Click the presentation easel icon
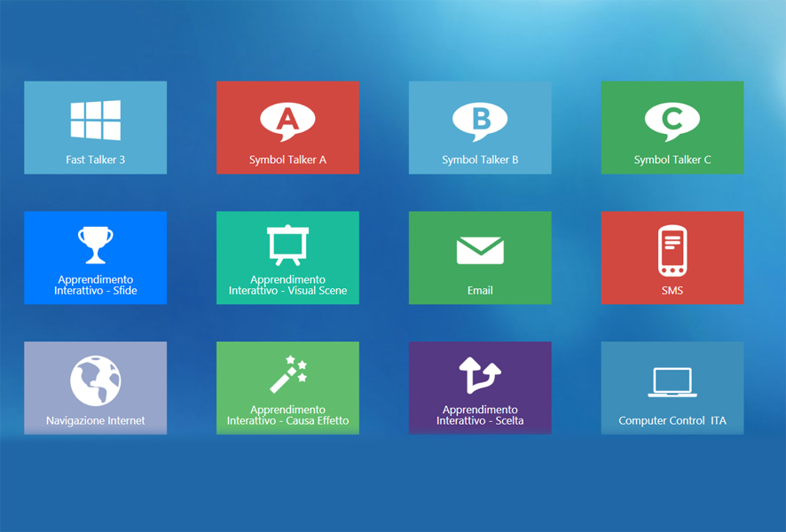This screenshot has width=786, height=532. point(287,246)
